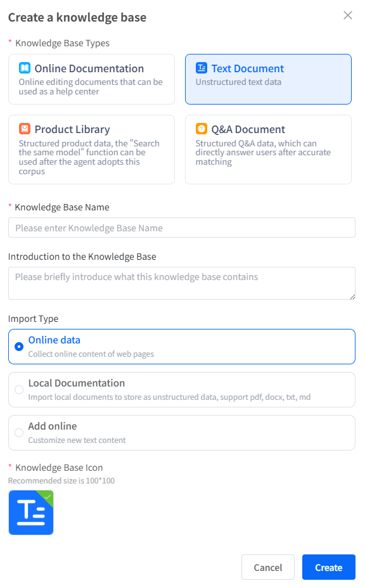
Task: Select the Local Documentation radio button
Action: pos(19,390)
